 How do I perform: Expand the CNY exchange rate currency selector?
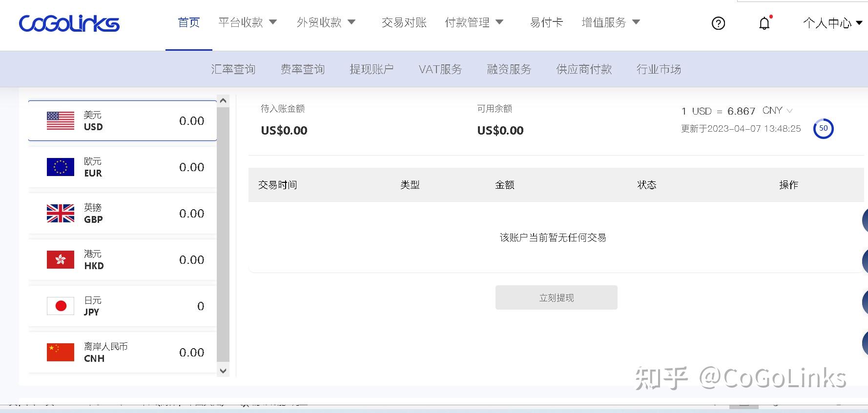[790, 111]
